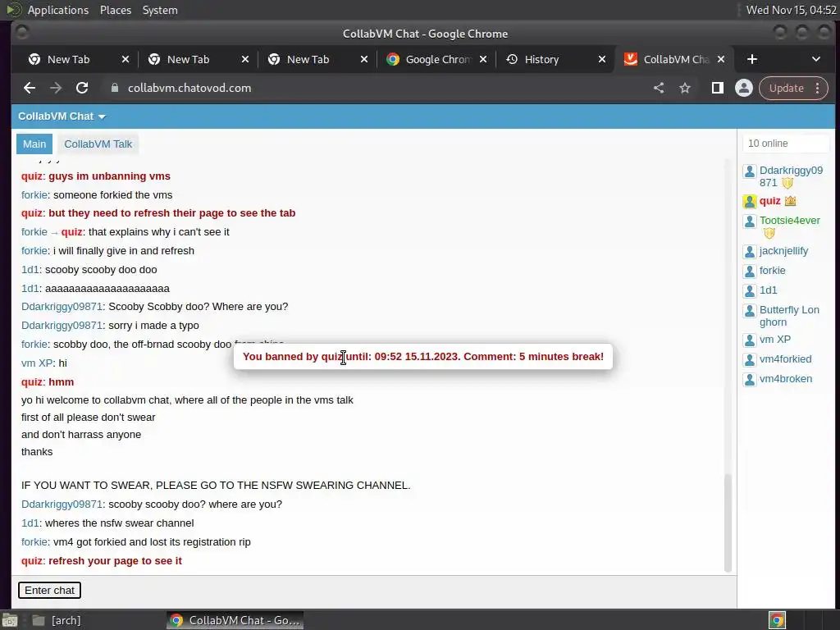Reload the CollabVM chat page
The image size is (840, 630).
pyautogui.click(x=82, y=88)
